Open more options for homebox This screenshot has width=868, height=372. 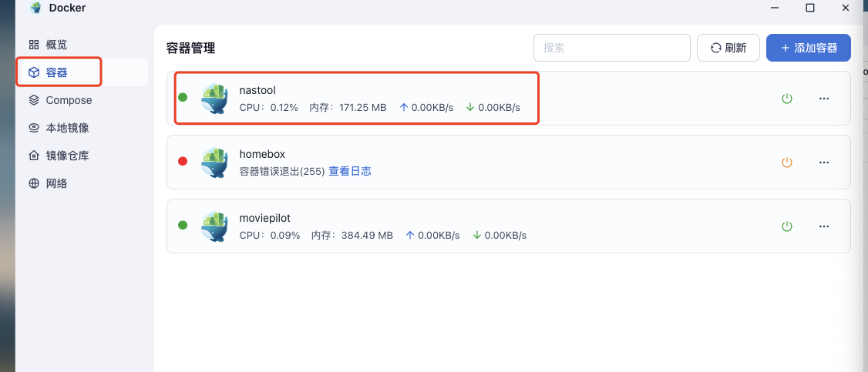pyautogui.click(x=824, y=163)
